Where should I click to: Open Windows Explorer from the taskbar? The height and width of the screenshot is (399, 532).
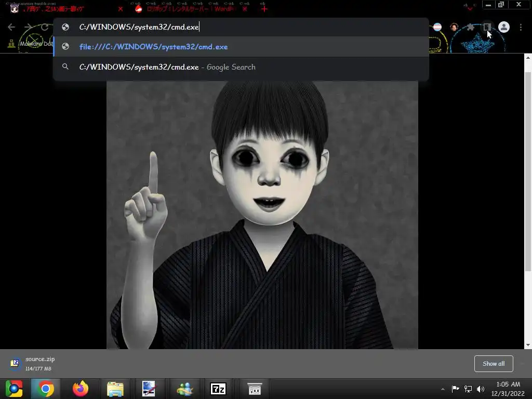[x=115, y=389]
